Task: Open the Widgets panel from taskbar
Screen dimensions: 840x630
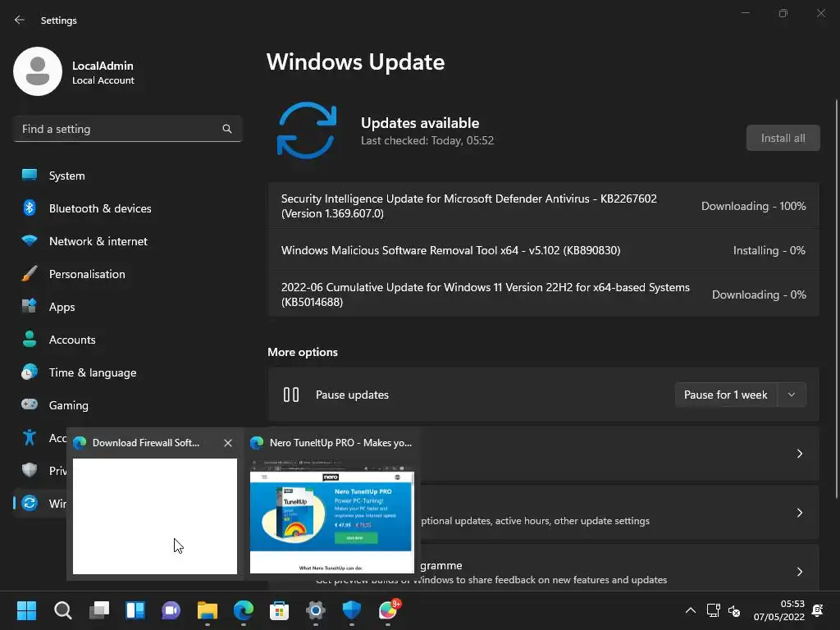Action: pos(135,610)
